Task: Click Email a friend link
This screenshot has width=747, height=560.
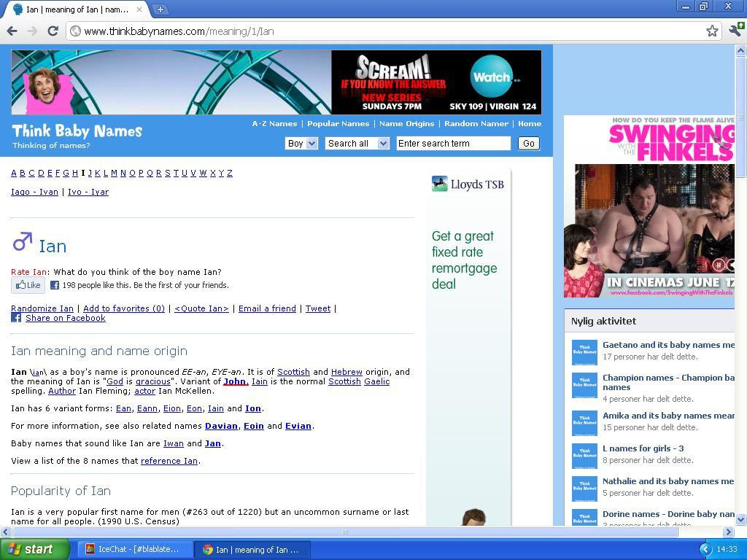Action: [267, 308]
